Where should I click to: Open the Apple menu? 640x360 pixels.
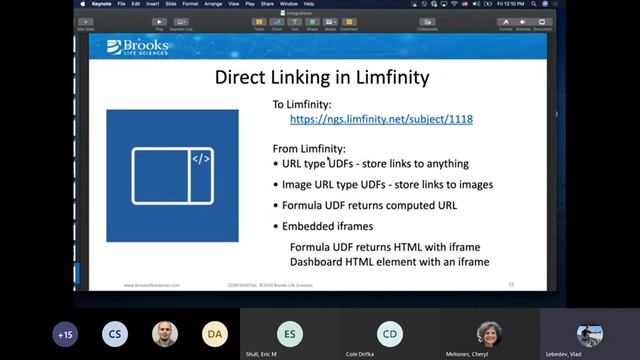pos(83,4)
